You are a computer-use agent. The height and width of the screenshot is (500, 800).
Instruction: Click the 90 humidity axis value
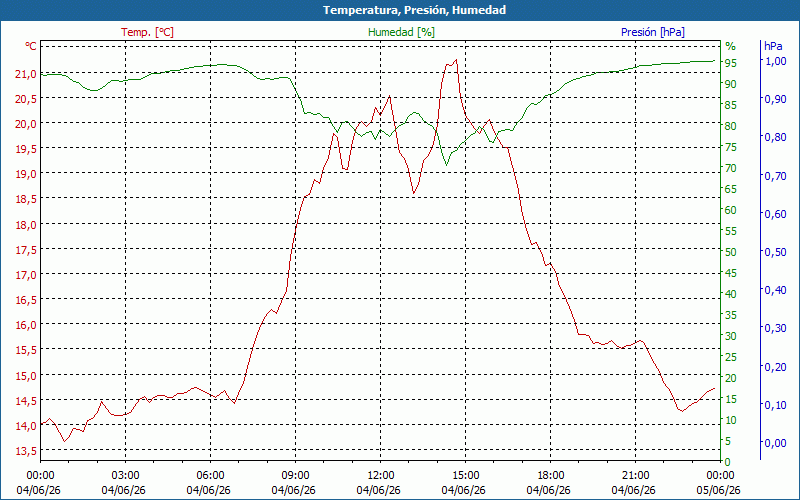(731, 84)
